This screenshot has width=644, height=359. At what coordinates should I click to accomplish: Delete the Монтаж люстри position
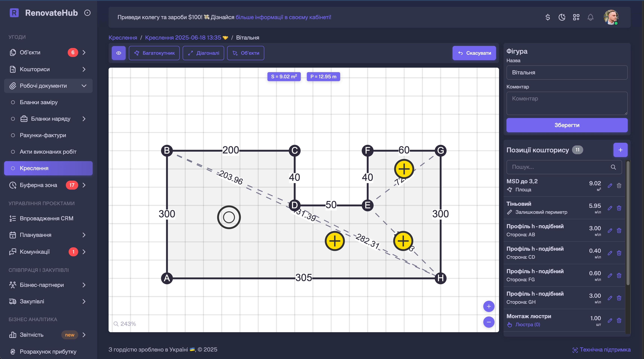click(619, 320)
